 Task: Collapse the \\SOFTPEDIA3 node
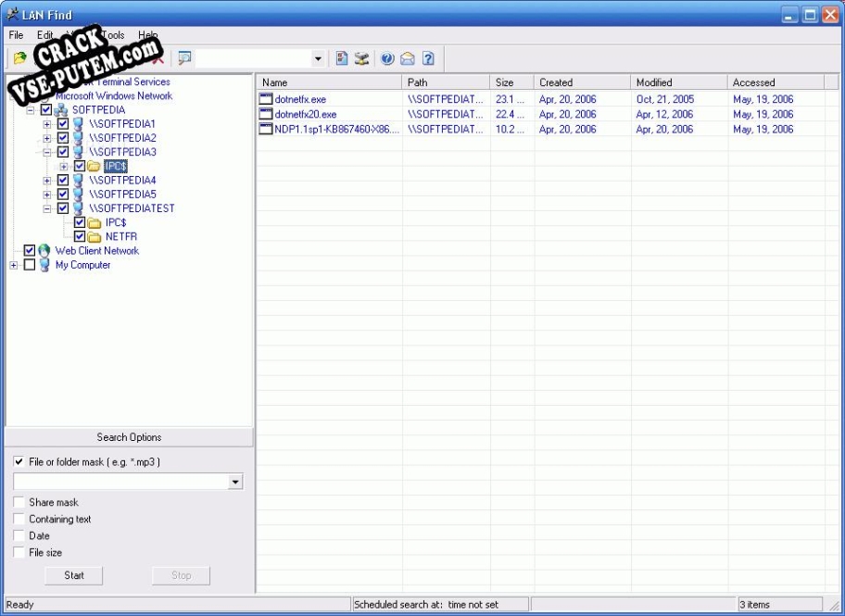[x=47, y=152]
